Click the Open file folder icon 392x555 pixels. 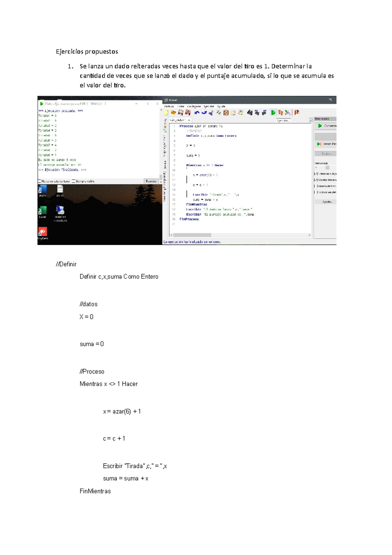173,113
